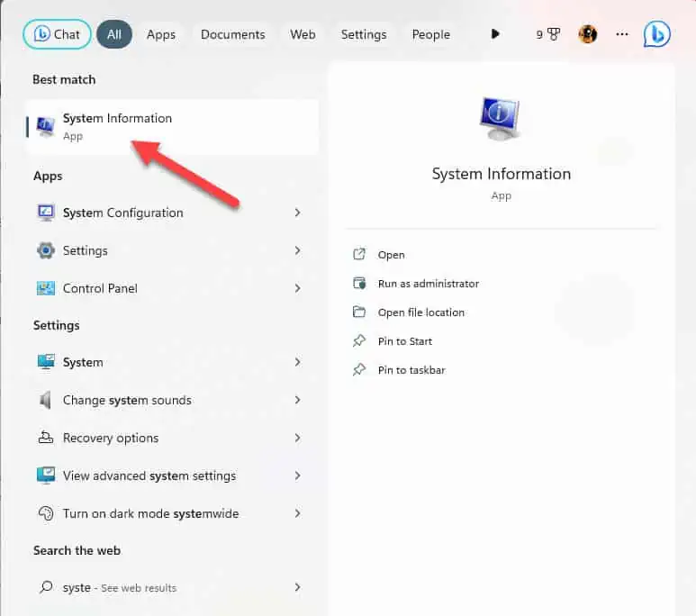The image size is (696, 616).
Task: Click the Pin to Start pin icon
Action: 359,340
